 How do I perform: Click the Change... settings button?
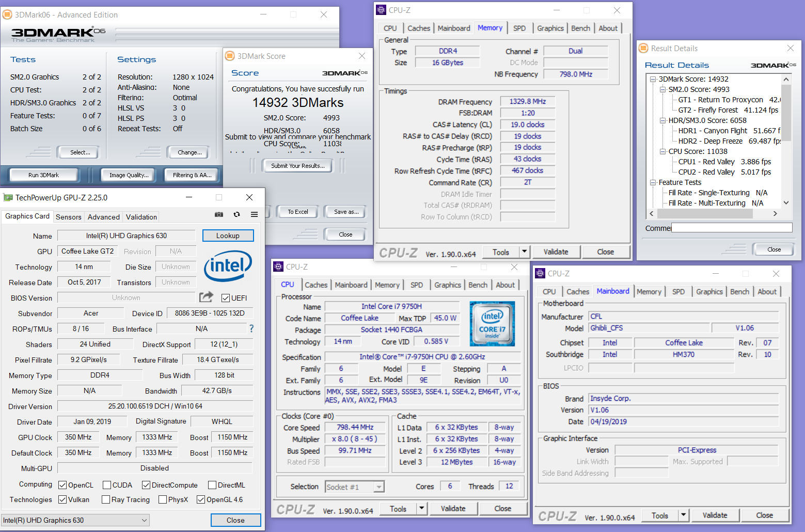click(x=190, y=152)
